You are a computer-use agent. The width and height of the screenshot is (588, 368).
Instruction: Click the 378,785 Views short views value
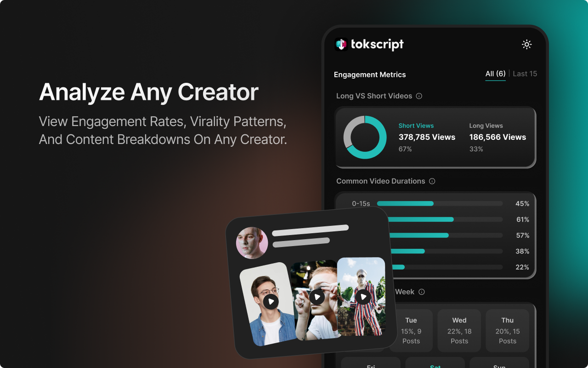pyautogui.click(x=427, y=137)
